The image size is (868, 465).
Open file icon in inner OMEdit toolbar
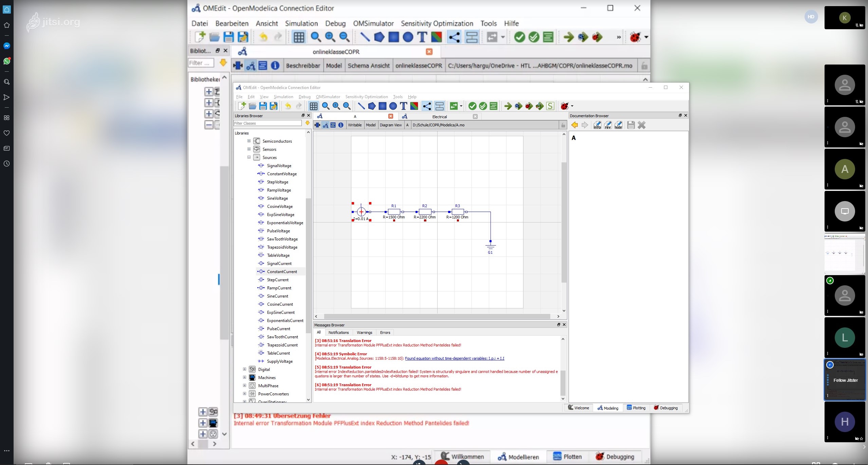pos(252,106)
